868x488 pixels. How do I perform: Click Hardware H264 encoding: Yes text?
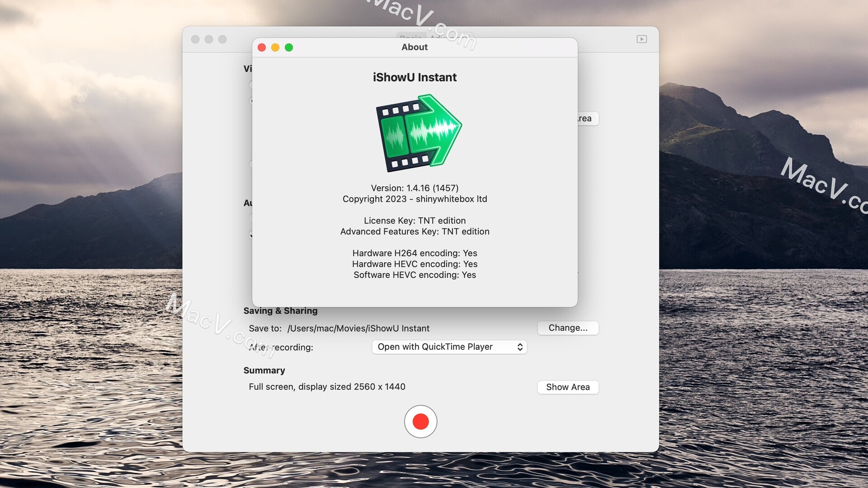pyautogui.click(x=415, y=253)
